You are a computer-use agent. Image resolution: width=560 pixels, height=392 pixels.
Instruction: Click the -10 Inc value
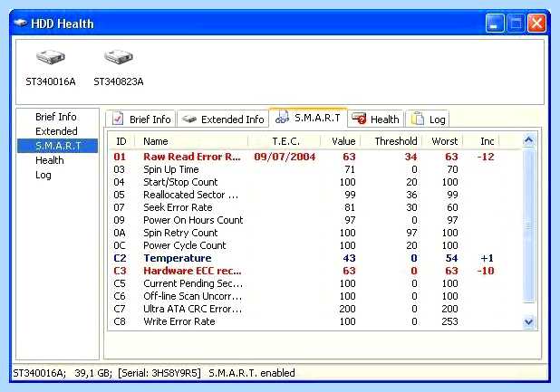click(486, 271)
